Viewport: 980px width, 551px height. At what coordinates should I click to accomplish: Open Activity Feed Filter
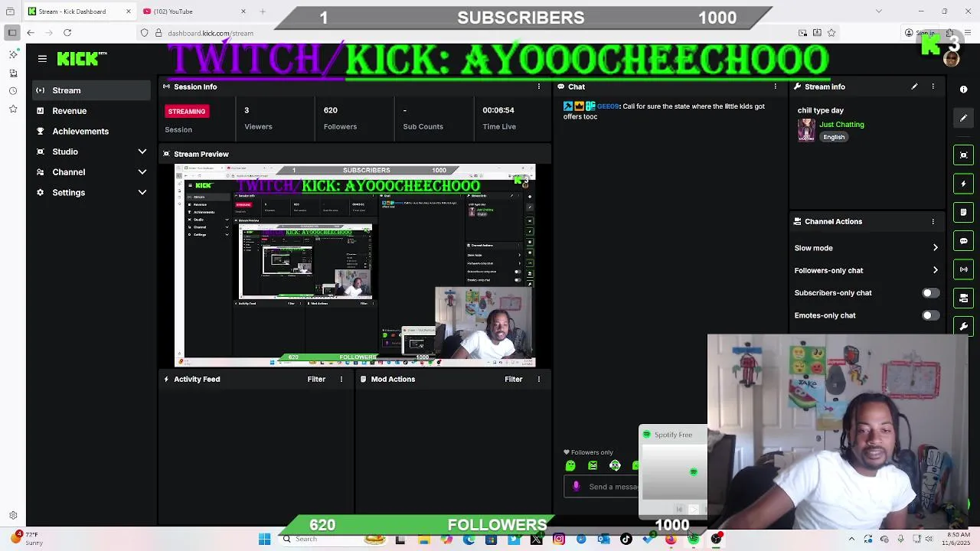click(x=316, y=379)
